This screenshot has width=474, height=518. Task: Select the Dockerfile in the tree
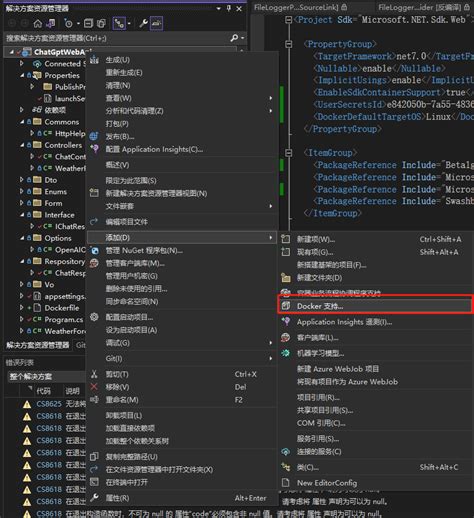coord(62,308)
